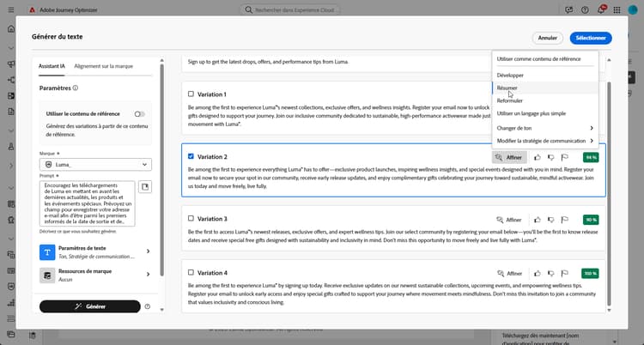Switch to Alignement sur la marque tab

104,66
